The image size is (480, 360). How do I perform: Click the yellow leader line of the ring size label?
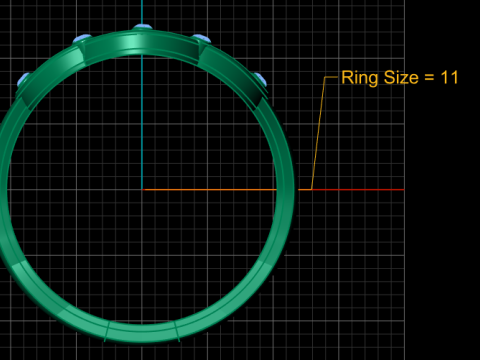click(318, 133)
